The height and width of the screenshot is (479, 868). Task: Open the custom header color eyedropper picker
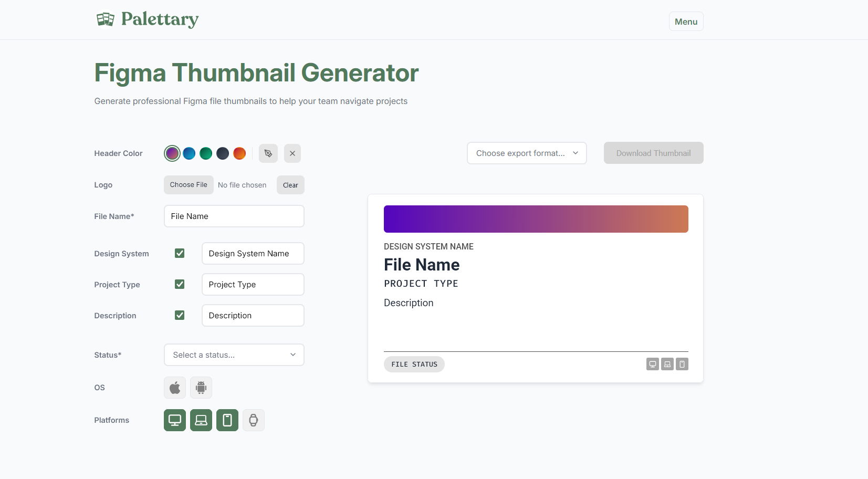pyautogui.click(x=268, y=153)
